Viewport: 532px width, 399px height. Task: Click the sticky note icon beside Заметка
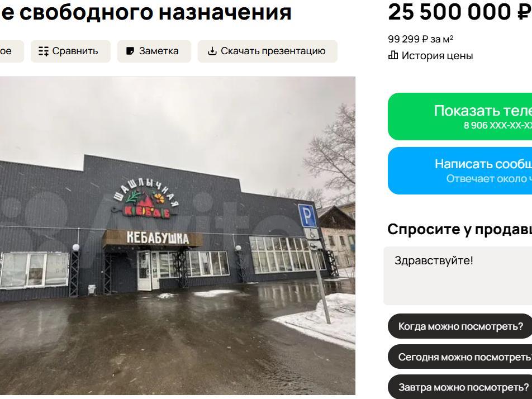click(x=130, y=51)
